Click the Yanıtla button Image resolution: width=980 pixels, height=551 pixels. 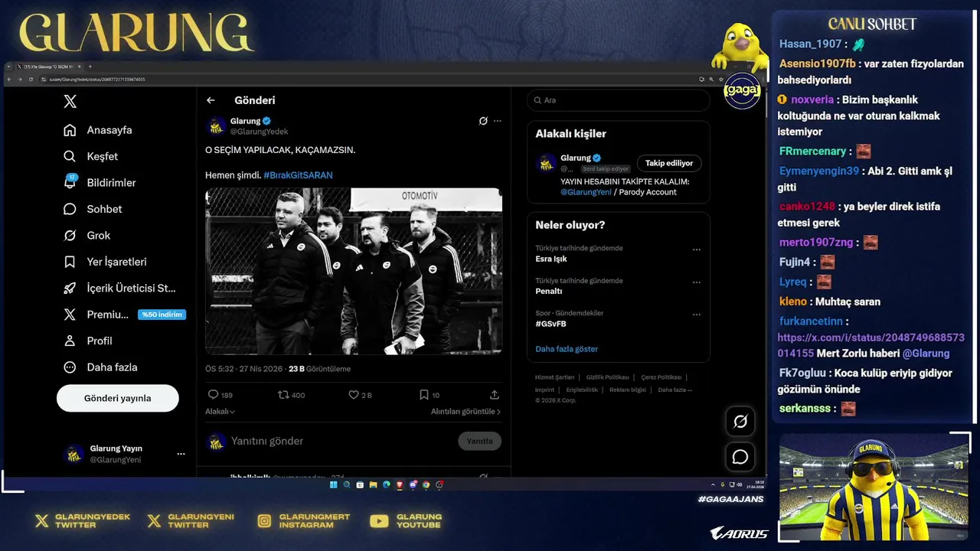(480, 441)
